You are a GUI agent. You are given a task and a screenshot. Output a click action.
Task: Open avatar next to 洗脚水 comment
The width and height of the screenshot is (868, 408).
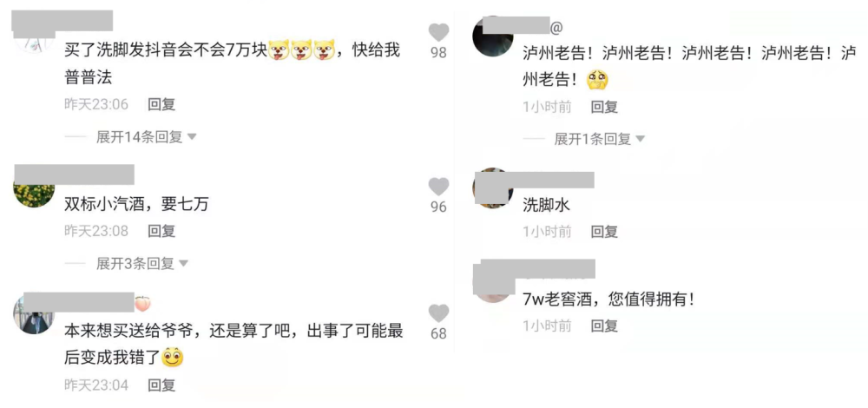point(493,188)
